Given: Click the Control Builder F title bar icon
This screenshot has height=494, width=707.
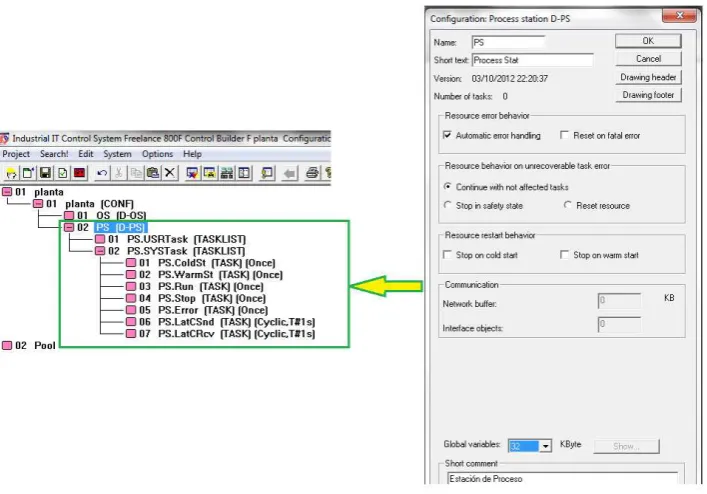Looking at the screenshot, I should click(x=5, y=138).
